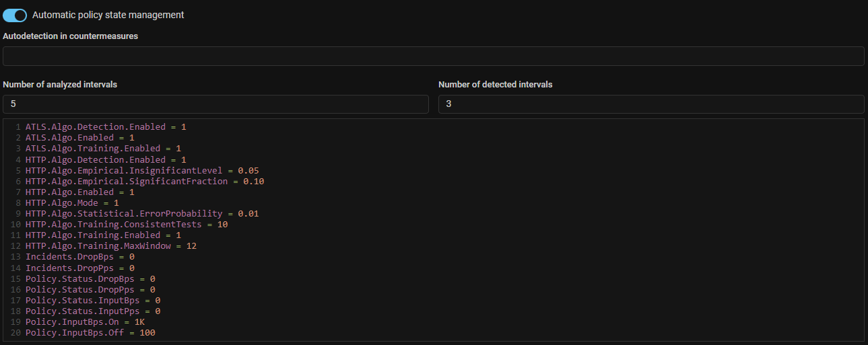Click the Number of analyzed intervals field
Screen dimensions: 868x345
pos(215,104)
